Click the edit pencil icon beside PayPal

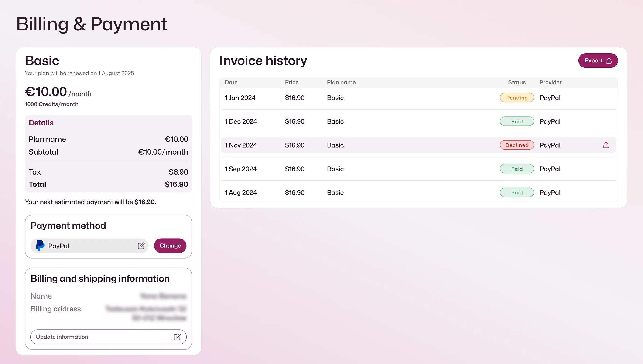point(141,246)
